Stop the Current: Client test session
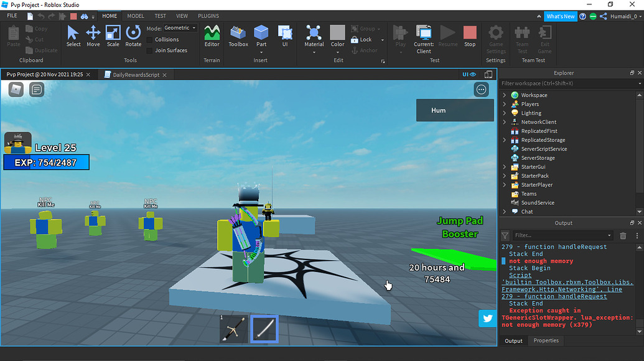This screenshot has height=361, width=644. 470,35
